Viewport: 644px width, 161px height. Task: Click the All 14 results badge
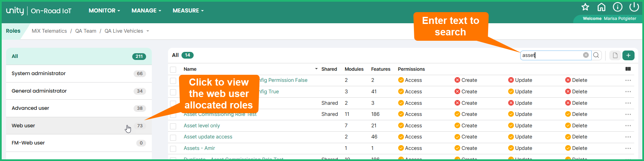pyautogui.click(x=188, y=55)
